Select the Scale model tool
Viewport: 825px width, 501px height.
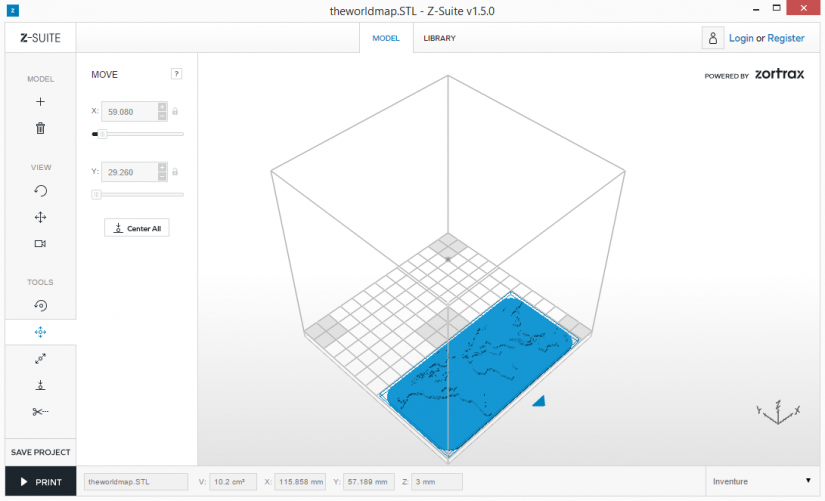pos(41,359)
